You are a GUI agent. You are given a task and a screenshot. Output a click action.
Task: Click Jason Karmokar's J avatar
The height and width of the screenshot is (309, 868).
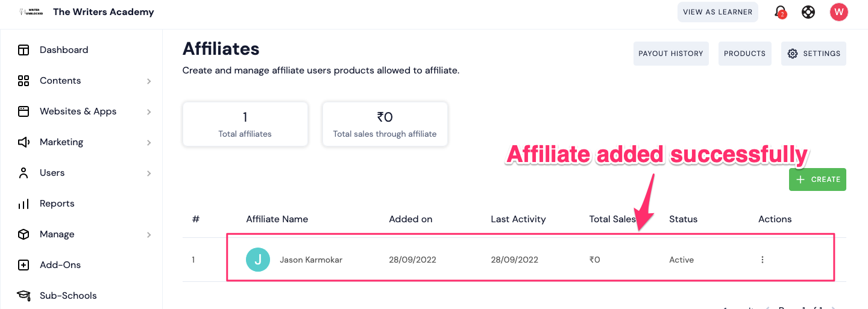point(258,260)
